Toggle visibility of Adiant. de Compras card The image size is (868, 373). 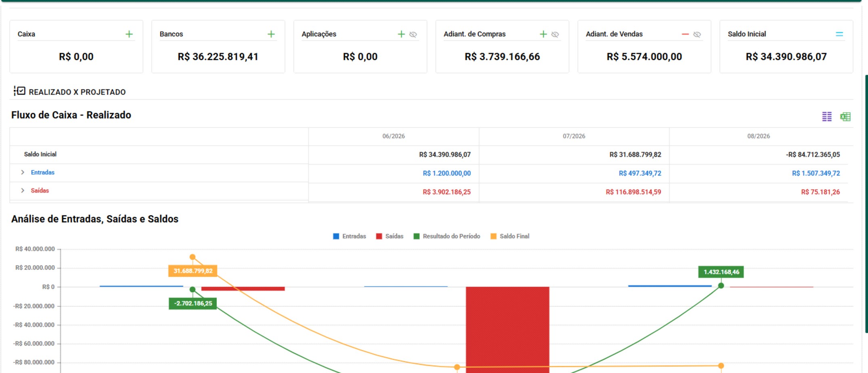(x=555, y=34)
